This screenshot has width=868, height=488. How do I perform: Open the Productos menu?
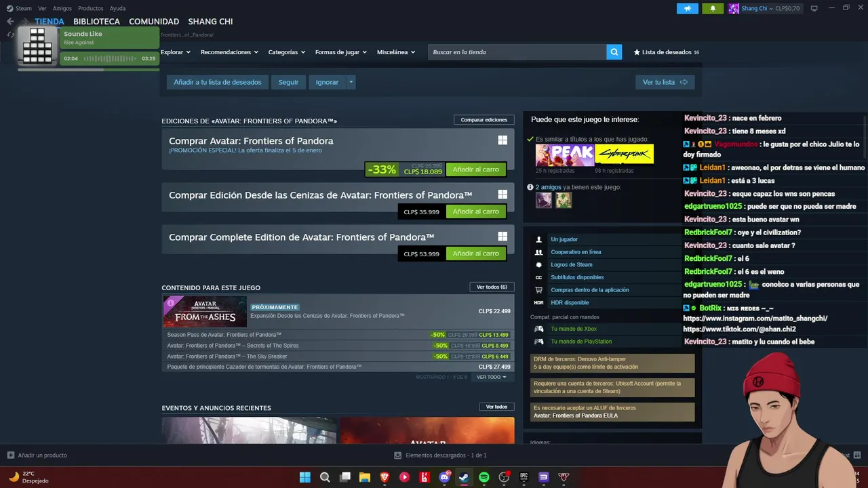(x=91, y=8)
